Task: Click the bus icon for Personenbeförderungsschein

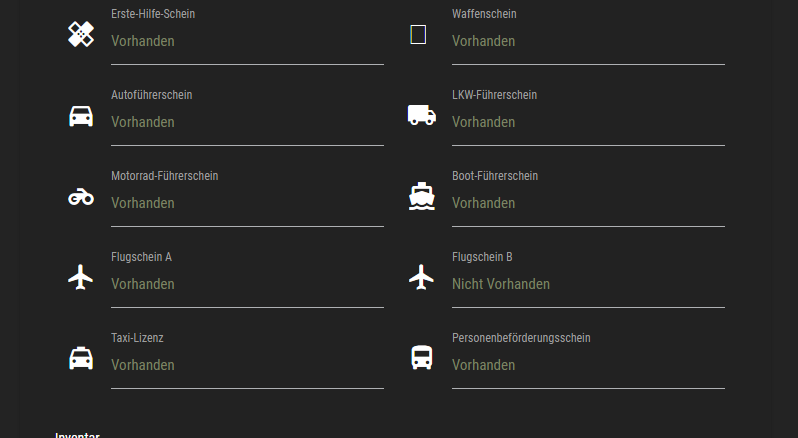Action: point(422,358)
